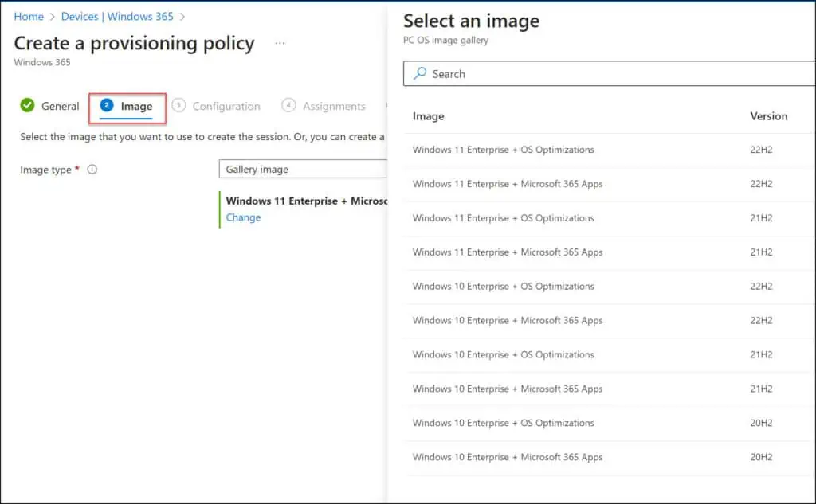Select Windows 11 Enterprise + OS Optimizations 21H2

coord(609,218)
